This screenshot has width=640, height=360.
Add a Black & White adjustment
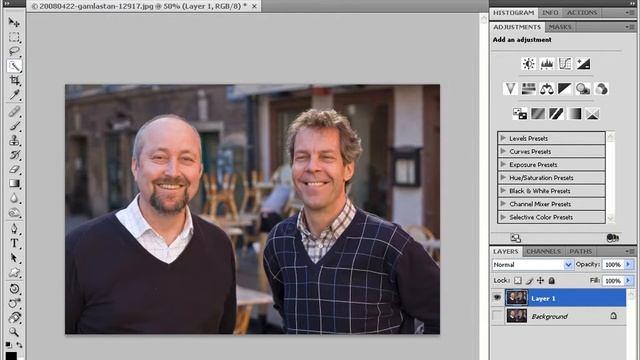(565, 89)
